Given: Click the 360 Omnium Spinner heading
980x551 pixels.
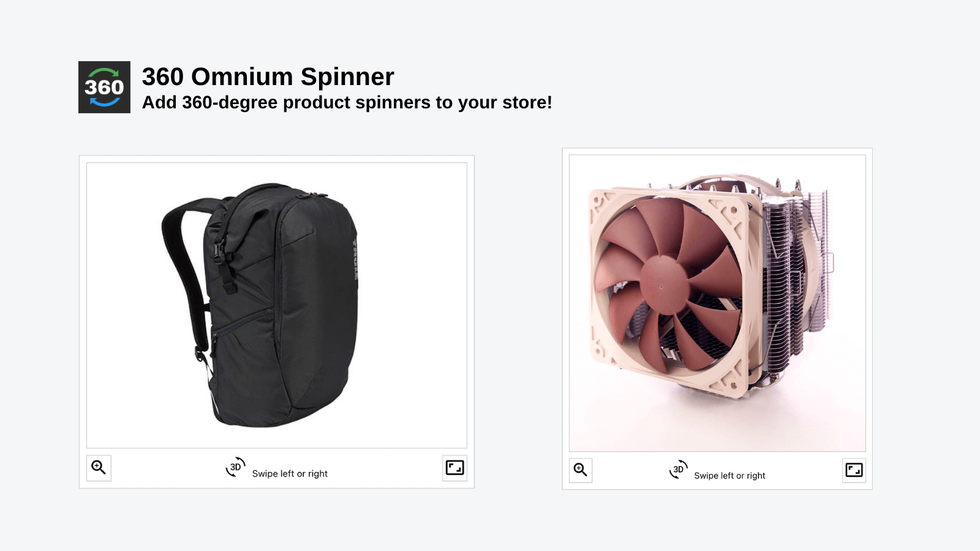Looking at the screenshot, I should point(268,77).
